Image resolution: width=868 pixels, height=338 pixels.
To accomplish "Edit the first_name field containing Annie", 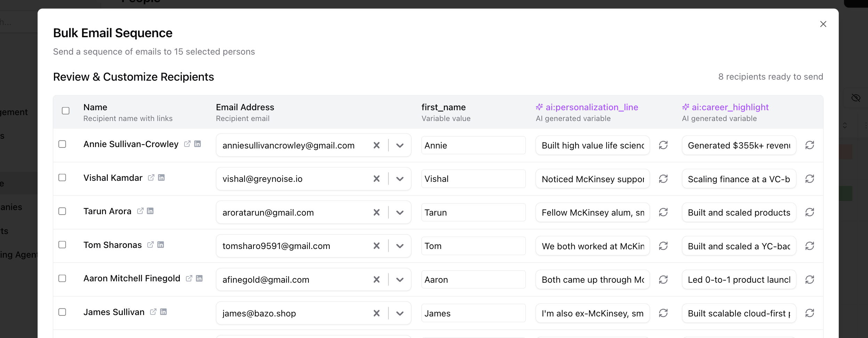I will pyautogui.click(x=473, y=145).
